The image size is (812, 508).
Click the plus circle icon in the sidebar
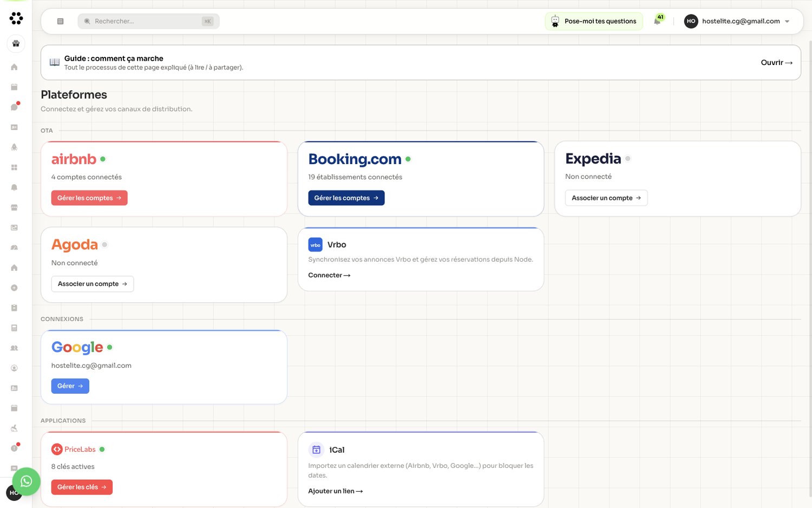click(x=14, y=288)
